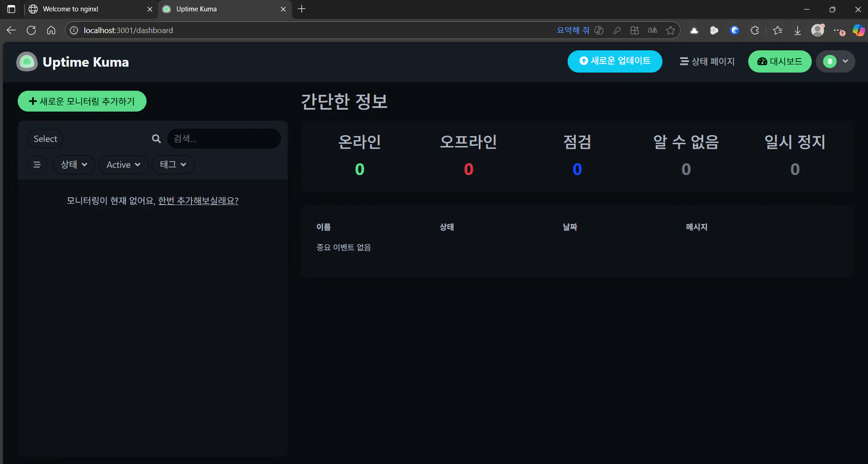Click the 간단한 정보 heading
Image resolution: width=868 pixels, height=464 pixels.
click(344, 101)
